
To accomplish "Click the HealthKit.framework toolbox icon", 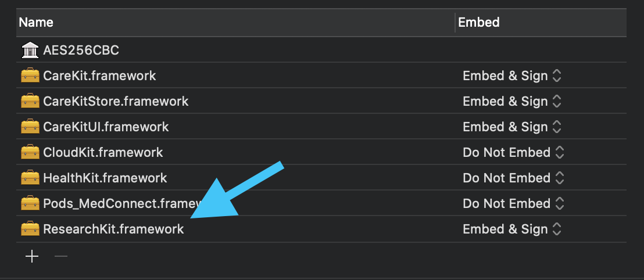I will pyautogui.click(x=30, y=178).
